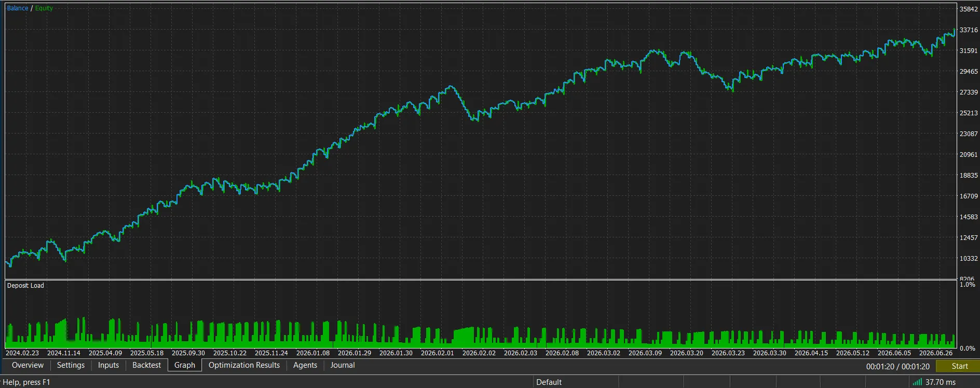View the Journal tab
Viewport: 980px width, 388px height.
coord(343,365)
